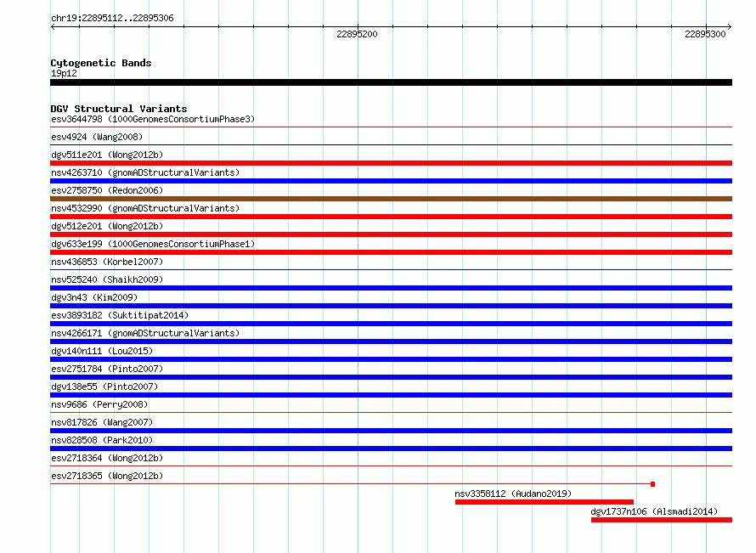Click the 22895200 ruler coordinate label
Viewport: 756px width, 553px height.
click(357, 34)
